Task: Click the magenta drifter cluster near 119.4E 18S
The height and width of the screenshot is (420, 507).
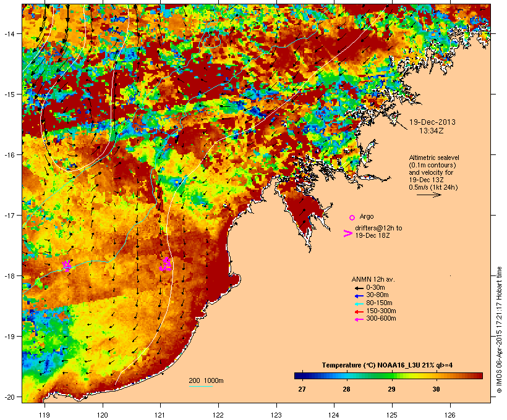Action: pyautogui.click(x=67, y=266)
